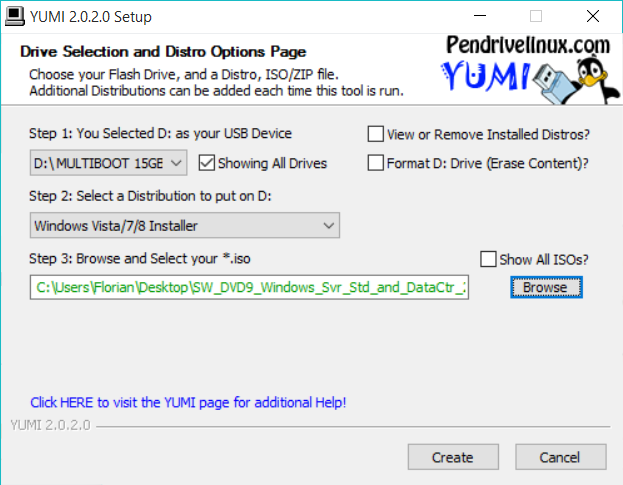
Task: Click the Browse button to select ISO
Action: coord(546,287)
